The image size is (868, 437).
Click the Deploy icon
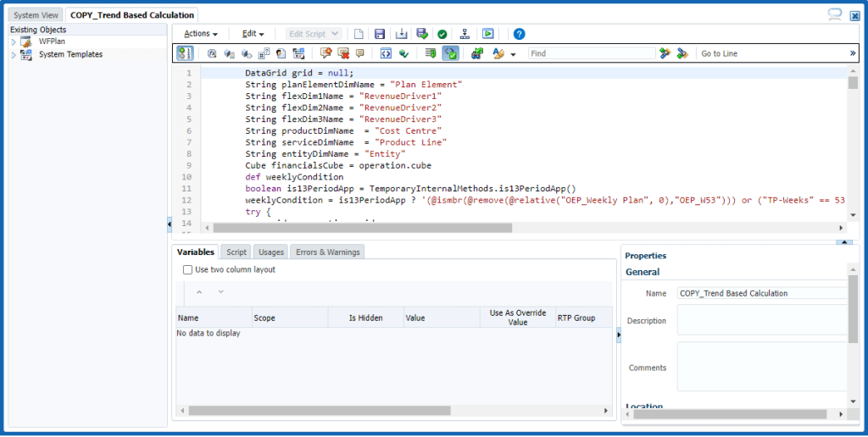coord(465,34)
